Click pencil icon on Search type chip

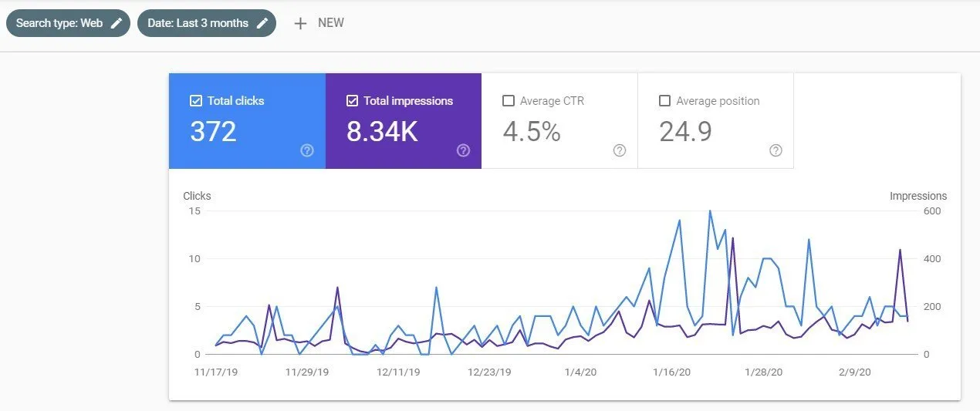click(x=117, y=23)
